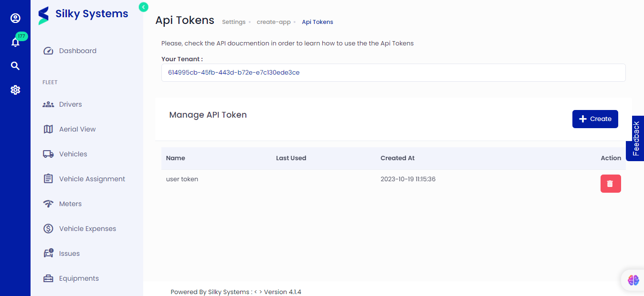Image resolution: width=644 pixels, height=296 pixels.
Task: Open the Drivers section
Action: [x=70, y=104]
